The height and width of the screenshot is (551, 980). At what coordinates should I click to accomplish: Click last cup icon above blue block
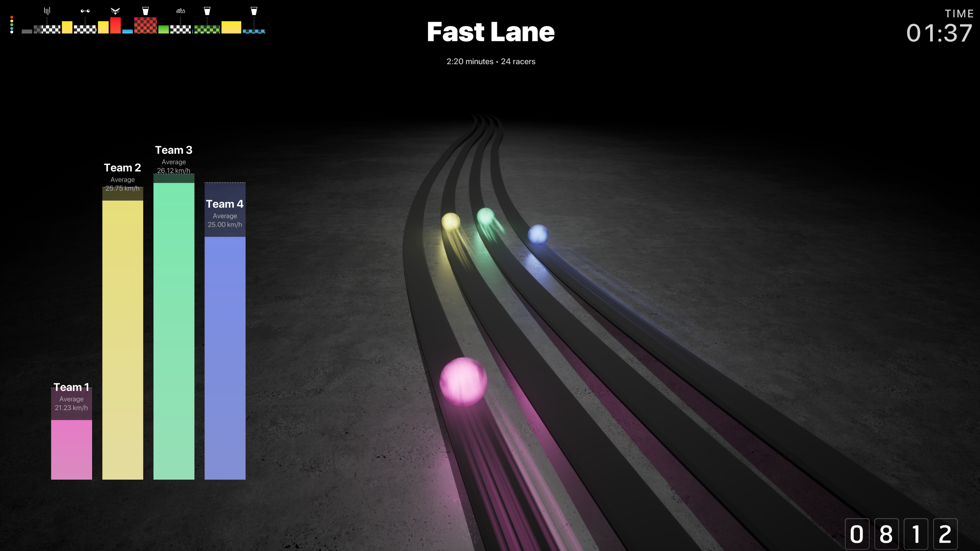tap(254, 11)
